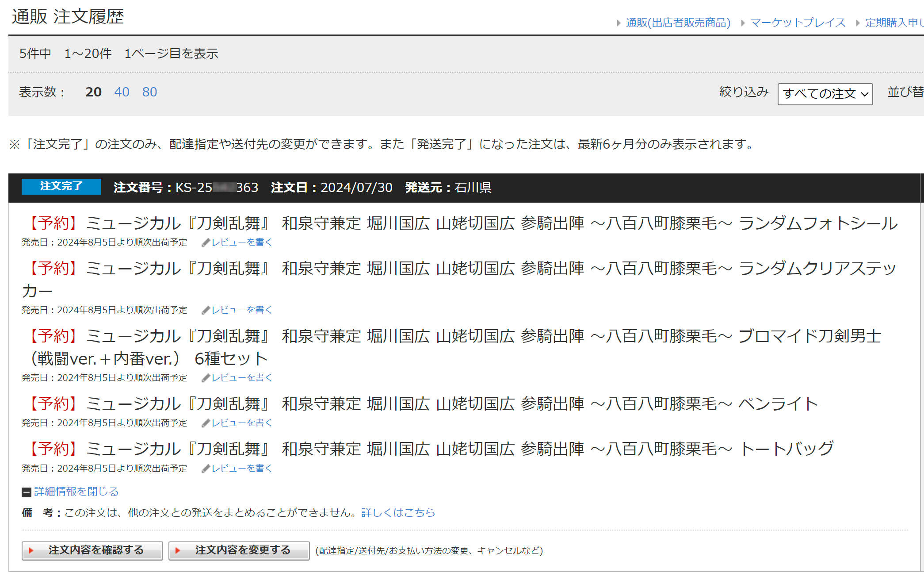Click 並び替 sort label
The image size is (924, 588).
pyautogui.click(x=905, y=92)
